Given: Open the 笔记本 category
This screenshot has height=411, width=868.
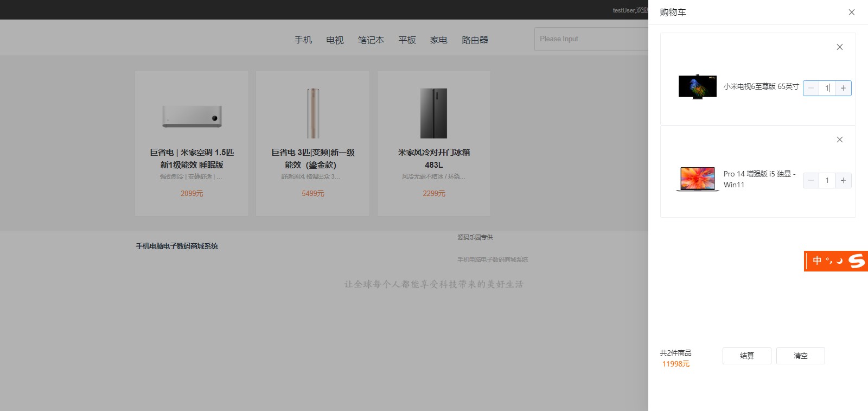Looking at the screenshot, I should 371,40.
